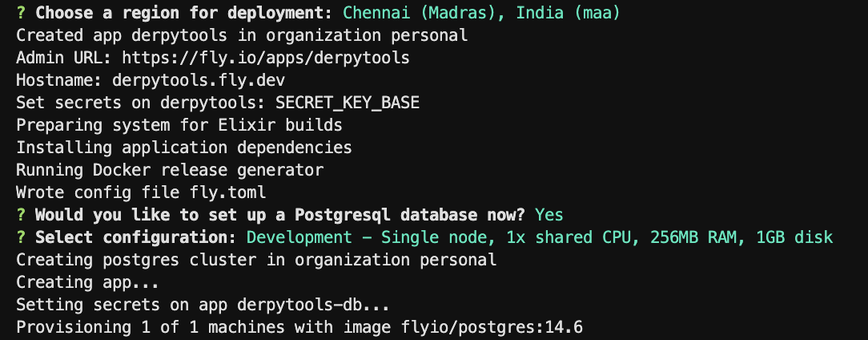Viewport: 868px width, 340px height.
Task: Click the line 'Setting secrets on app derpytools-db...'
Action: point(203,305)
